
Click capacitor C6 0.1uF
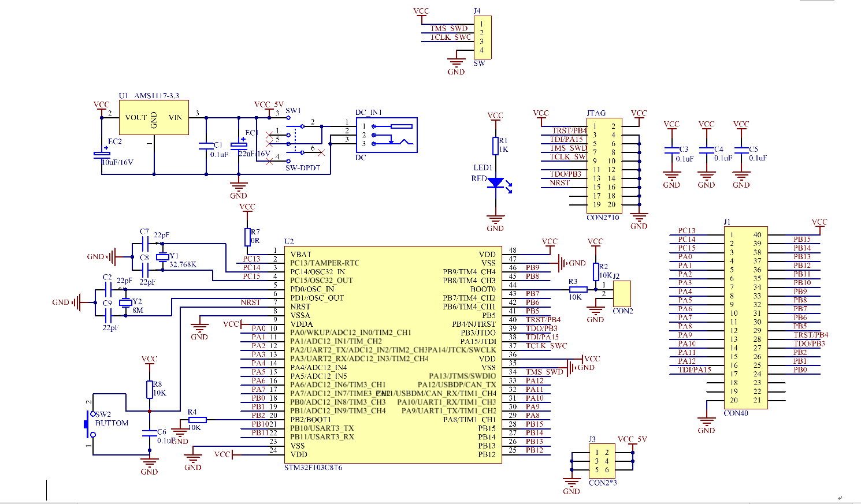click(x=150, y=433)
